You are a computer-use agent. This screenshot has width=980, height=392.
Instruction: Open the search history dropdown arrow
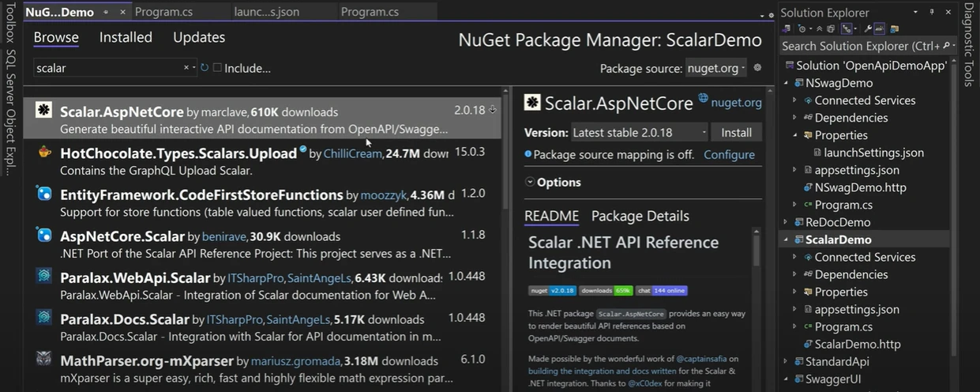[x=194, y=68]
